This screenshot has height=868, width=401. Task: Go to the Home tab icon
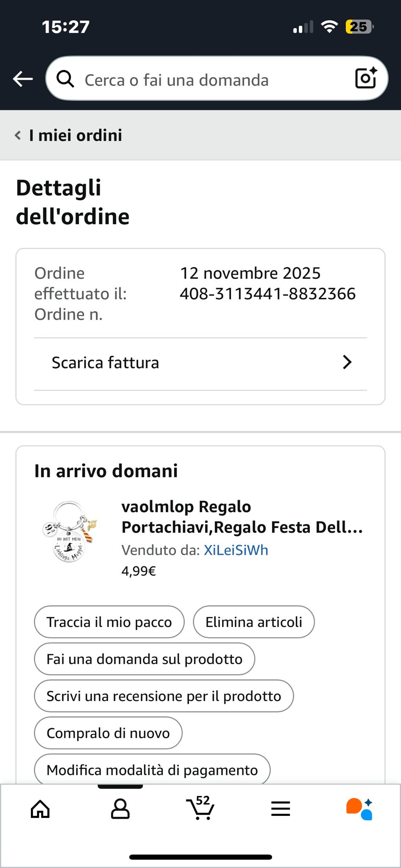tap(40, 809)
